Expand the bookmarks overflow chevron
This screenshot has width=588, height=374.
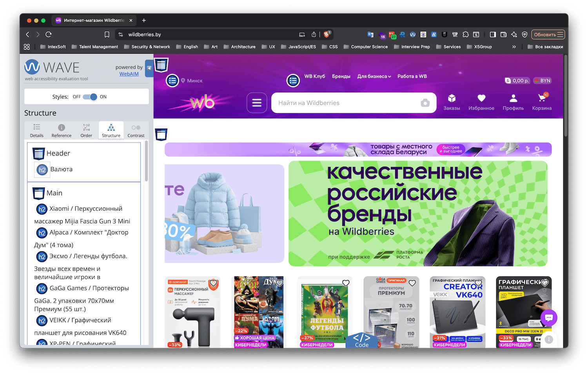(x=514, y=47)
